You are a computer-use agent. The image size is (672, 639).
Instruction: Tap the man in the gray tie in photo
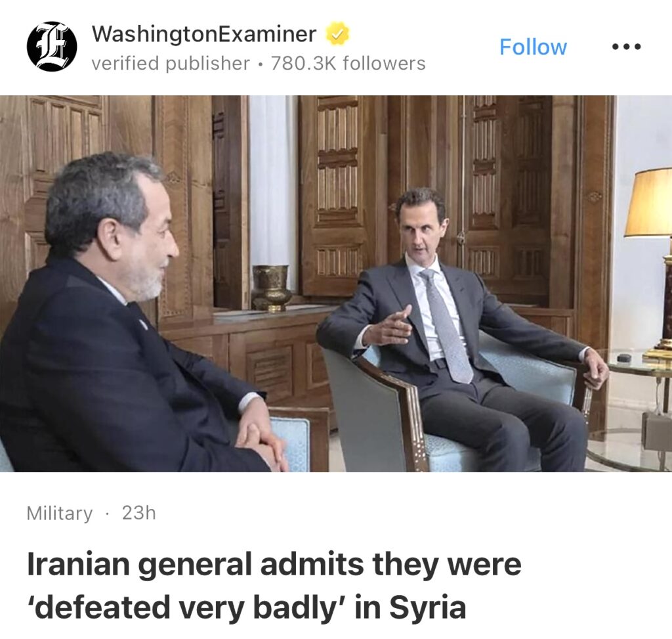[x=463, y=330]
